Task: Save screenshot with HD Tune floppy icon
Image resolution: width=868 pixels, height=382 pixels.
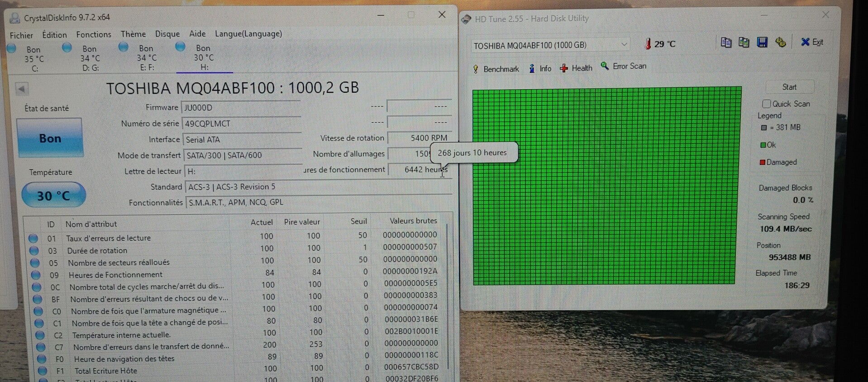Action: (763, 43)
